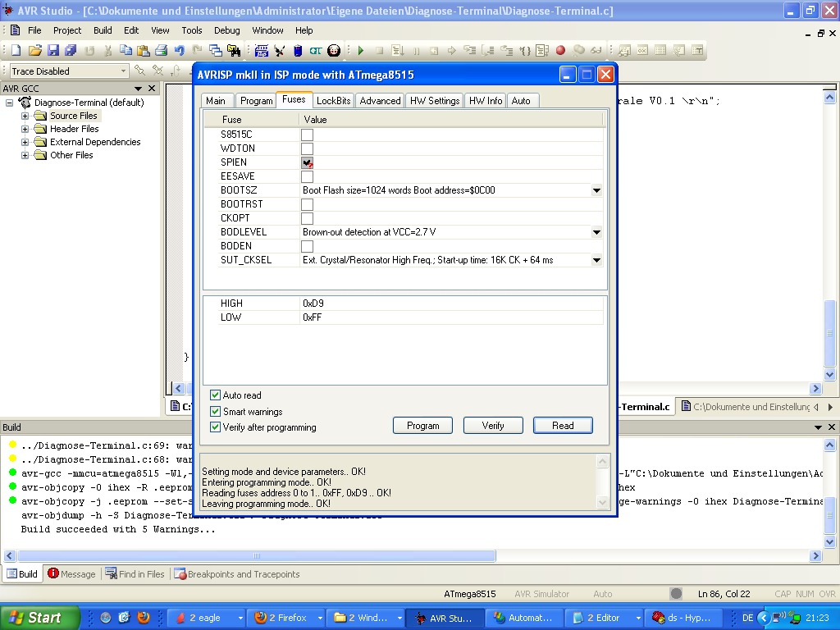Switch to the LockBits tab
840x630 pixels.
(x=333, y=101)
